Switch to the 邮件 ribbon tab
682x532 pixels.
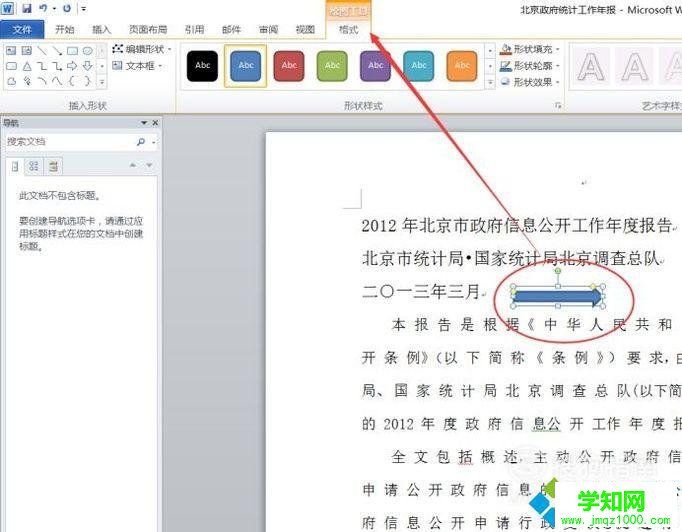coord(231,30)
